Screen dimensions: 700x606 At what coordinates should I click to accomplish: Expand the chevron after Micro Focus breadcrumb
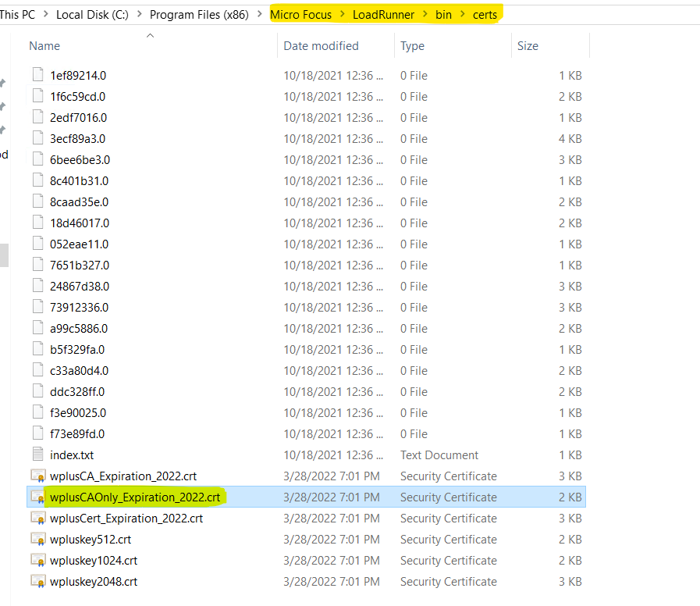[342, 15]
